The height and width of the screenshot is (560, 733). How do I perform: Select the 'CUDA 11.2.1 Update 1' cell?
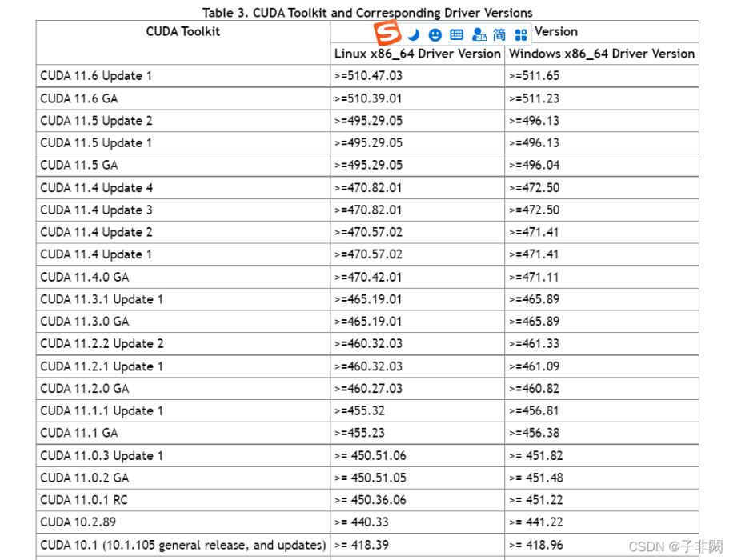point(182,366)
